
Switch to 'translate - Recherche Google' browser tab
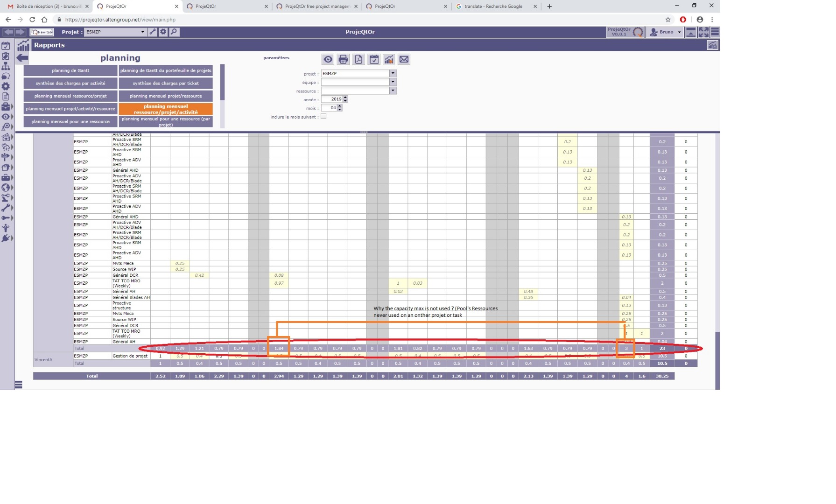493,7
